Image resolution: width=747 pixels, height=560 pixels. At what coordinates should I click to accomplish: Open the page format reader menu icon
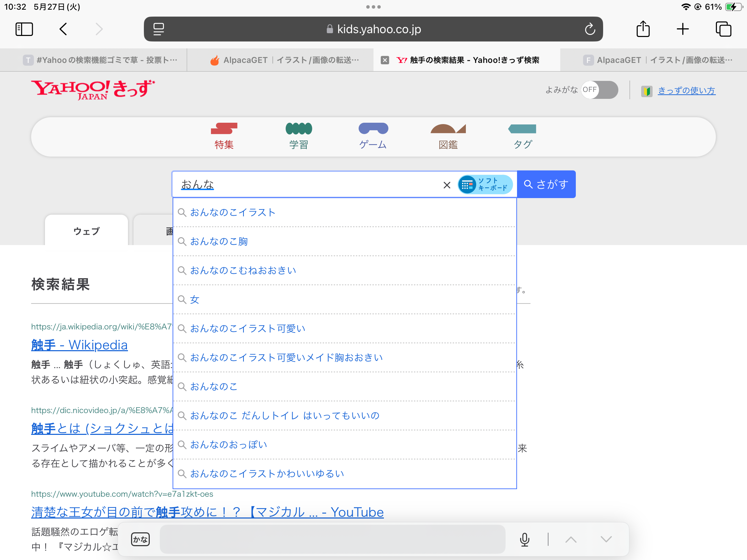tap(159, 29)
